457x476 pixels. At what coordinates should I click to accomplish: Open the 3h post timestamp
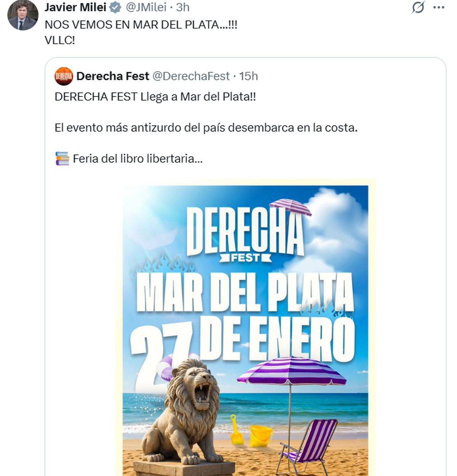pyautogui.click(x=182, y=7)
